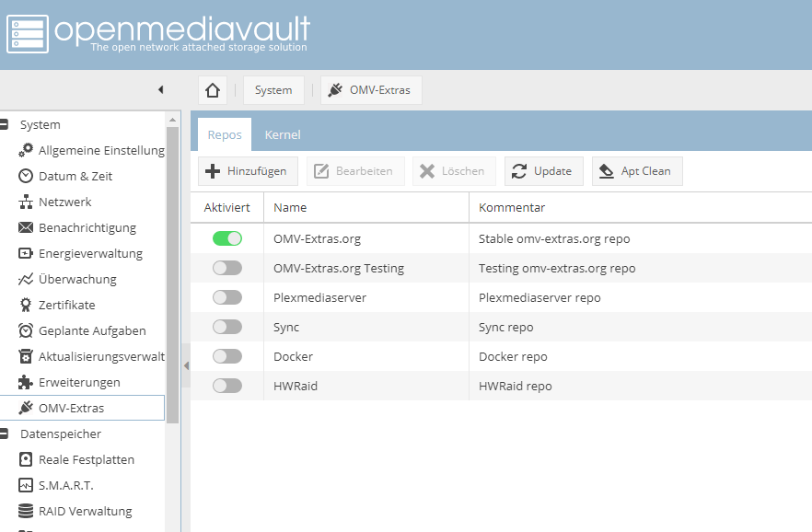Sort by the Aktiviert column header

(226, 207)
